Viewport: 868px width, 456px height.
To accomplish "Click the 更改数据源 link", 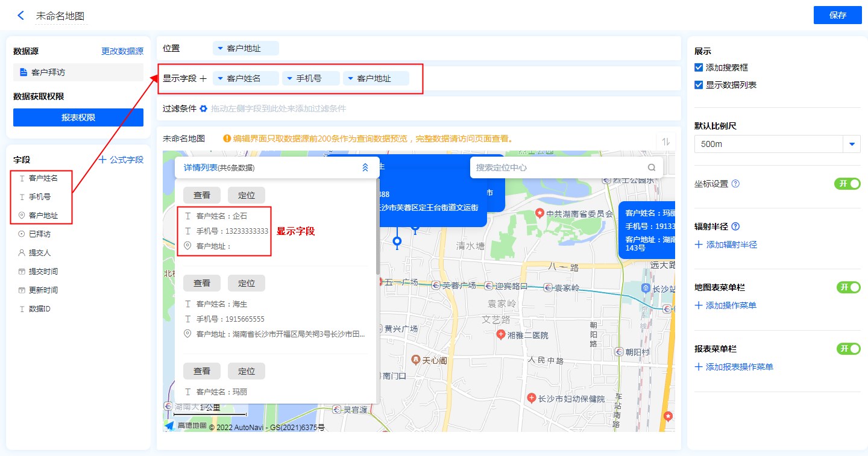I will tap(122, 52).
